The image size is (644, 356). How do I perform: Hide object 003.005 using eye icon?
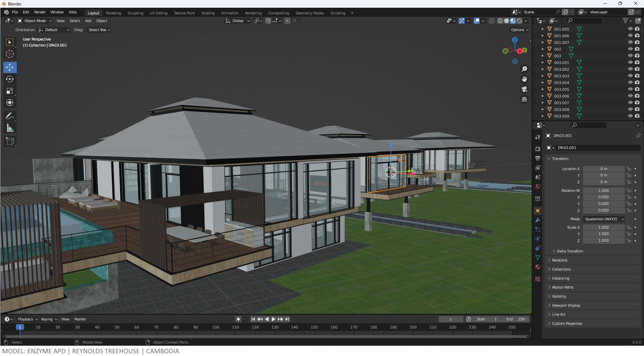[x=630, y=89]
